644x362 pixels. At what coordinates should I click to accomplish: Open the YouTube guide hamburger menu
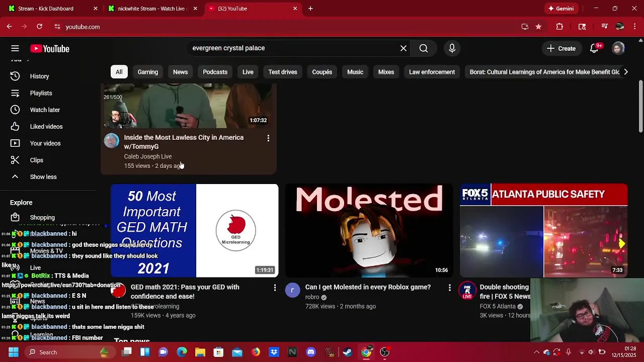[x=15, y=48]
